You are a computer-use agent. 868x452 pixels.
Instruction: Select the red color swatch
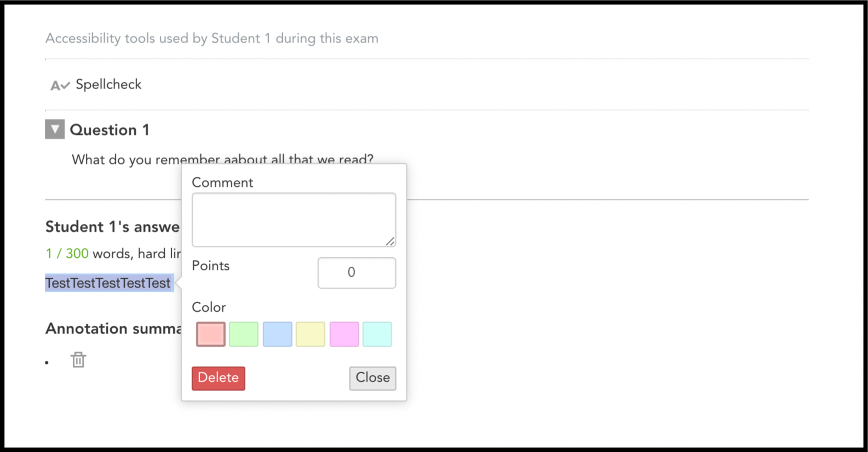click(211, 334)
